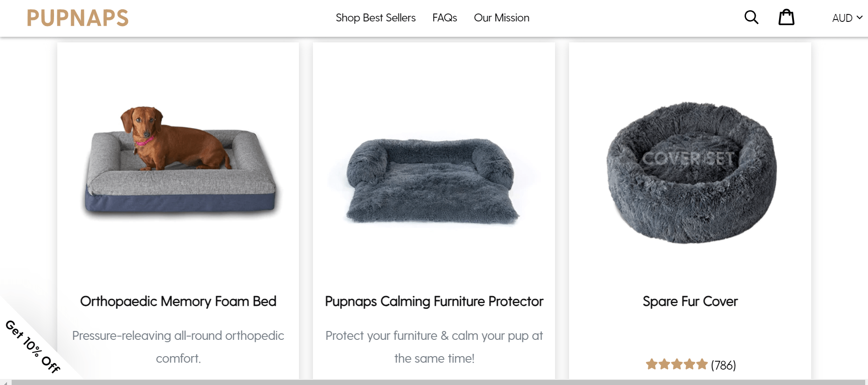Viewport: 868px width, 385px height.
Task: Open the shopping bag cart
Action: tap(787, 18)
